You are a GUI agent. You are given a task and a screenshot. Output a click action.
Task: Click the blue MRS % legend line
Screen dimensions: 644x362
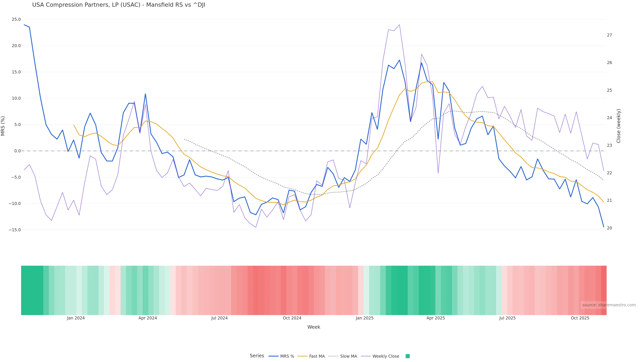[274, 356]
